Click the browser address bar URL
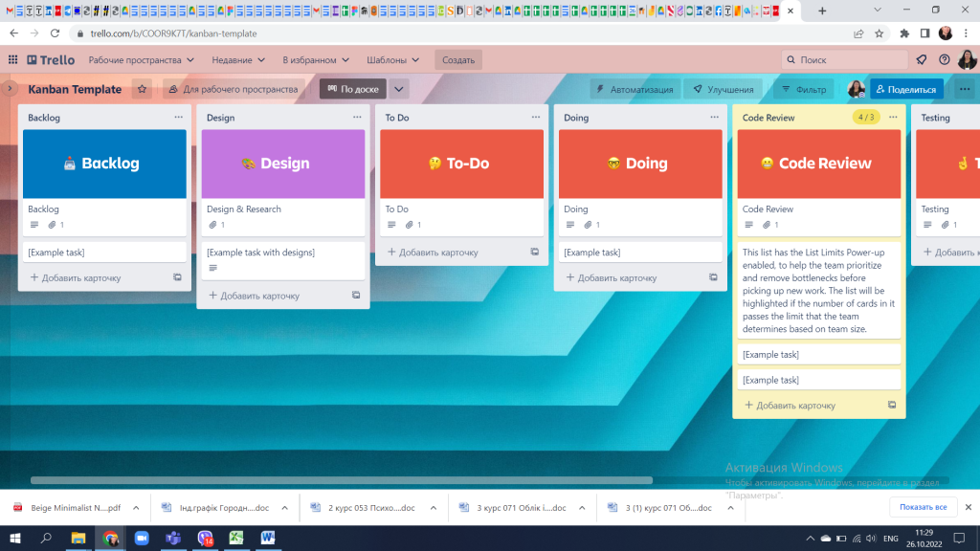980x551 pixels. tap(173, 33)
